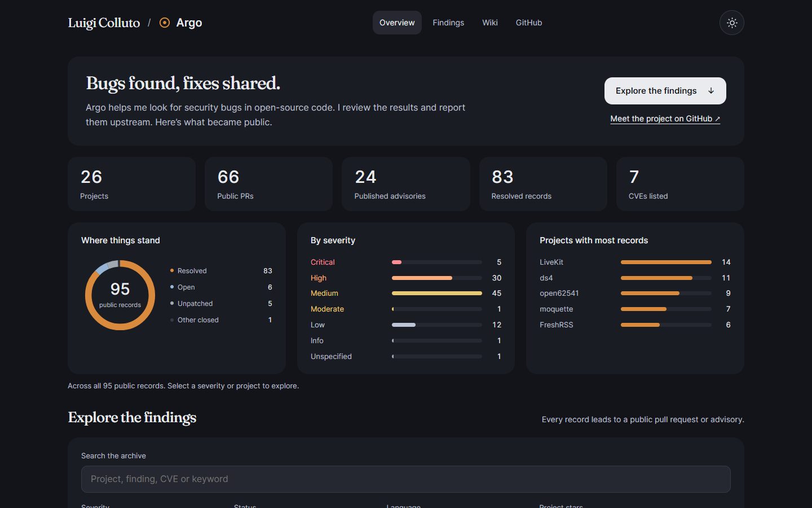Click the 7 CVEs listed stat card
Viewport: 812px width, 508px height.
pyautogui.click(x=680, y=184)
